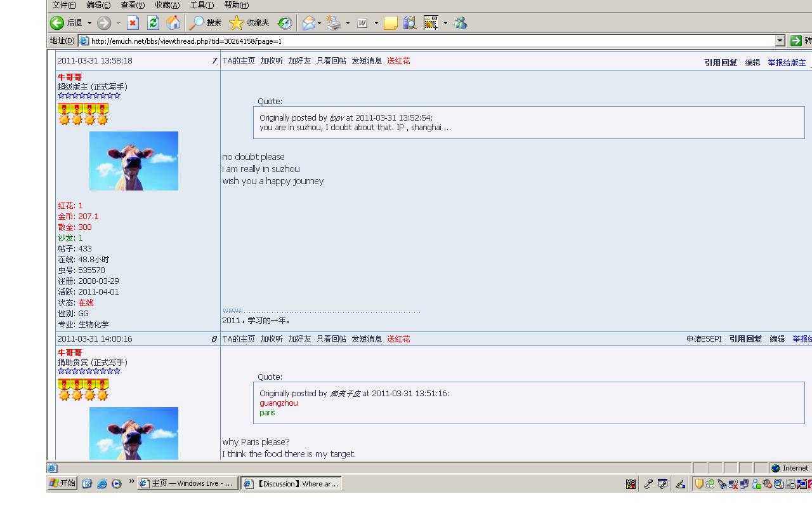Expand hidden Quick Launch items chevron
Screen dimensions: 812x508
pos(132,481)
